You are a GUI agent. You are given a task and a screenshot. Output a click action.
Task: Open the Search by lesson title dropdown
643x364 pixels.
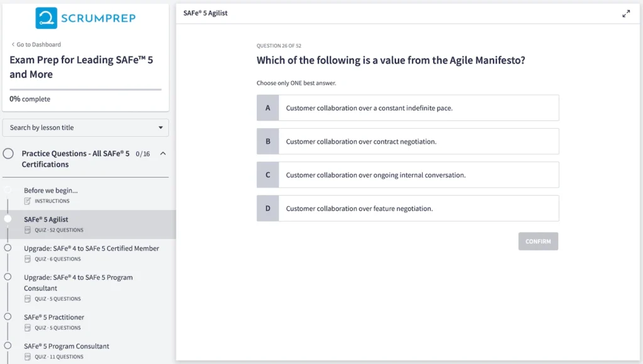85,127
